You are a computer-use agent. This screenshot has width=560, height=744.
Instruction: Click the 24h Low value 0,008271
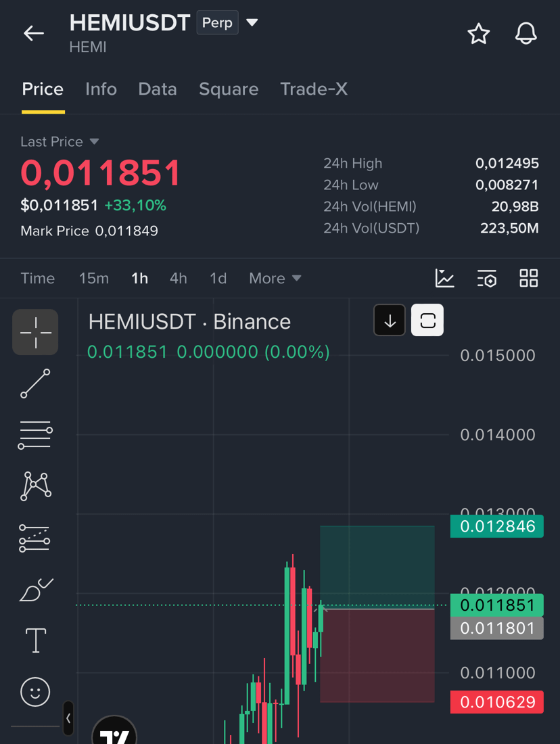(507, 185)
